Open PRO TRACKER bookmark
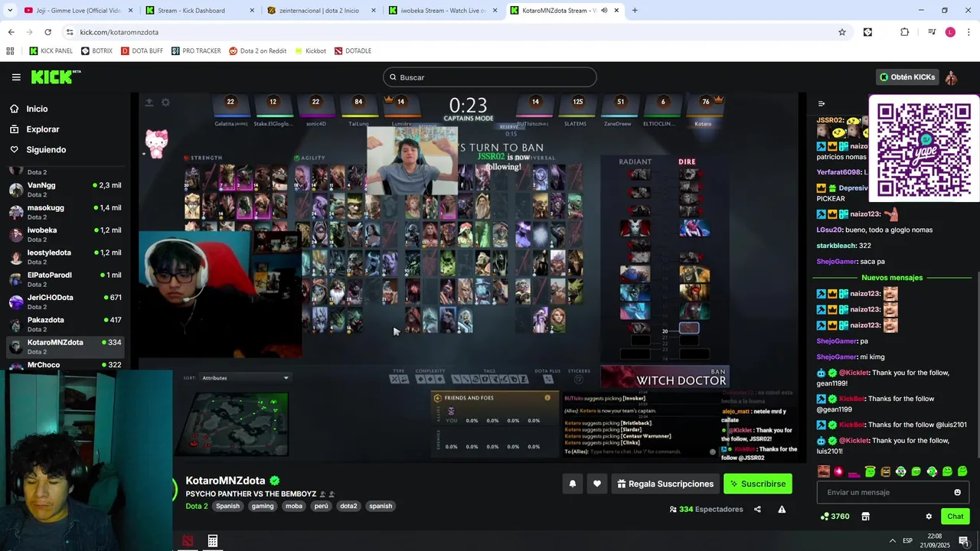This screenshot has height=551, width=980. pyautogui.click(x=196, y=51)
